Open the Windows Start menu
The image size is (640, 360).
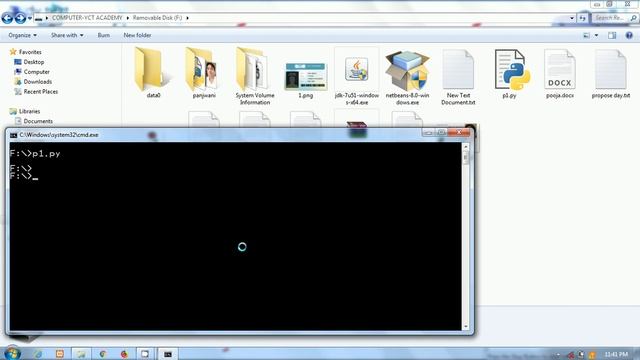pyautogui.click(x=12, y=353)
